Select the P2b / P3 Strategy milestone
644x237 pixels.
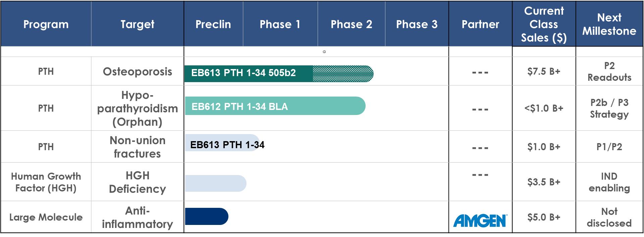609,108
